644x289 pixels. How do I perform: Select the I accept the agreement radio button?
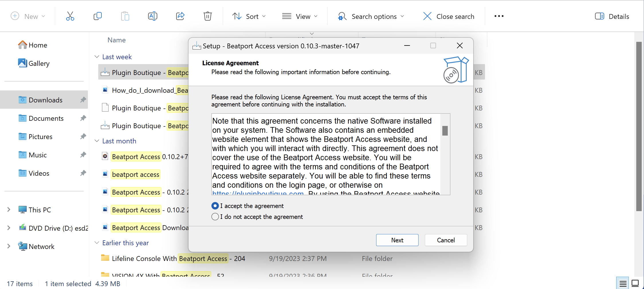[x=215, y=206]
